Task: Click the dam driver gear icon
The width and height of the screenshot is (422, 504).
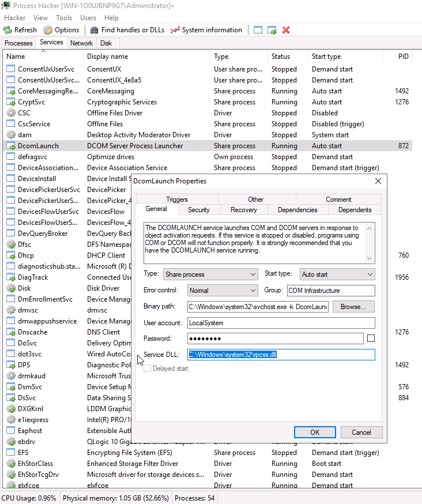Action: click(11, 135)
